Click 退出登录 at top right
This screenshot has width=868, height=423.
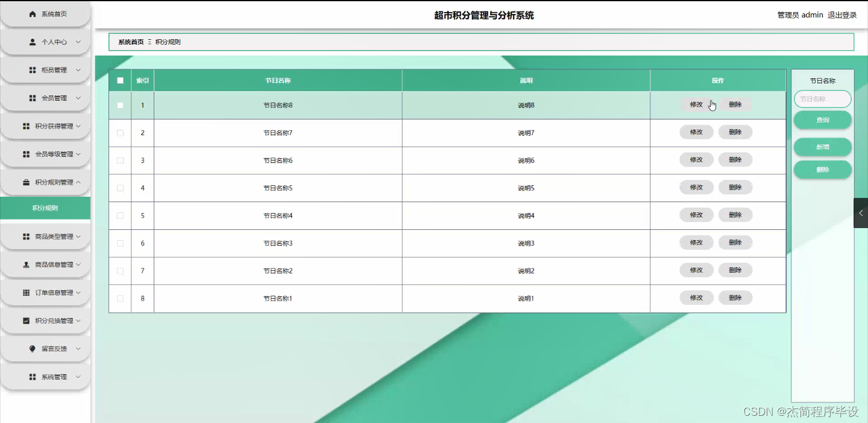click(843, 15)
